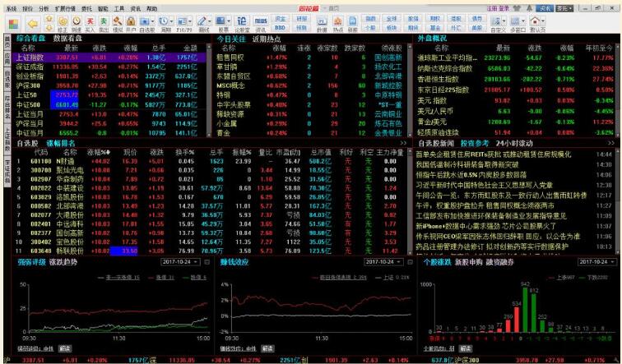The width and height of the screenshot is (622, 364).
Task: Switch to the 涨幅排名 tab
Action: [x=61, y=144]
